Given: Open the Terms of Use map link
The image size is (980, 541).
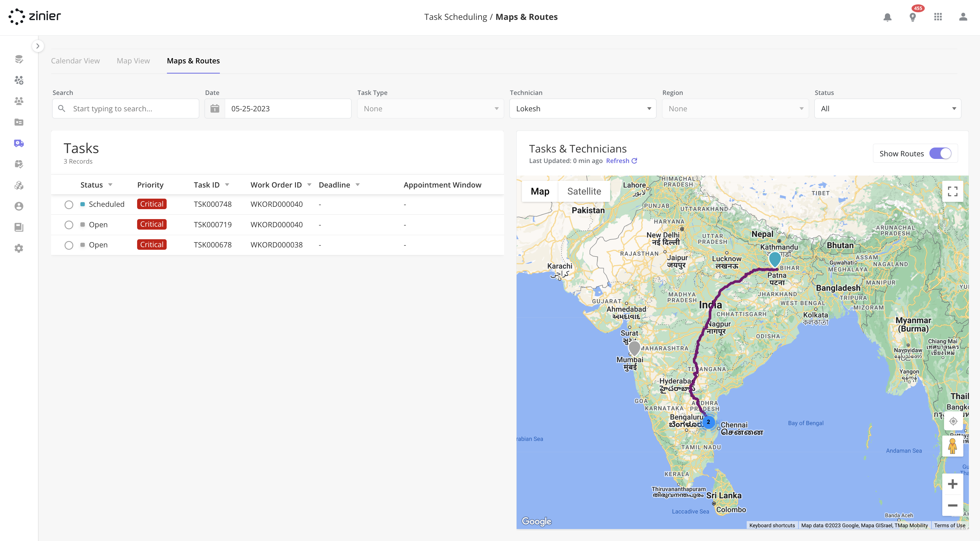Looking at the screenshot, I should (x=950, y=526).
